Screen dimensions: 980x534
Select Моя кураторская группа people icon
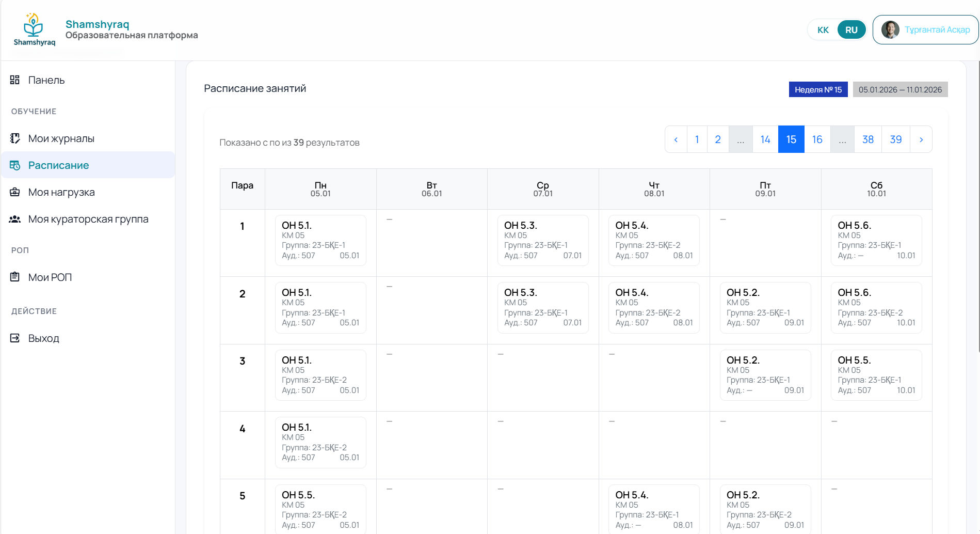(14, 218)
